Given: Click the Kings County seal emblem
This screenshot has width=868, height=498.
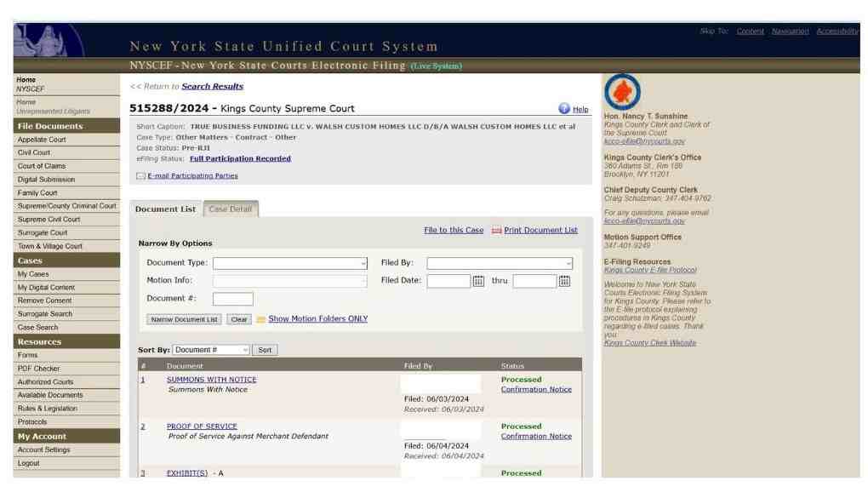Looking at the screenshot, I should pos(622,92).
